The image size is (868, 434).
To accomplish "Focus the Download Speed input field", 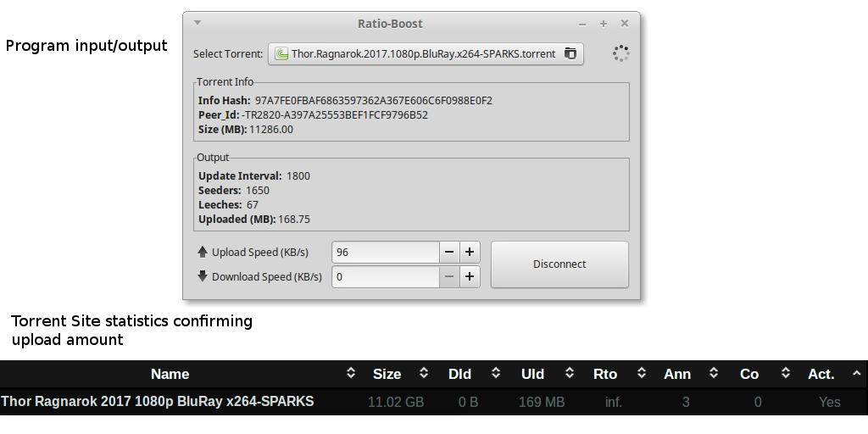I will pos(386,277).
